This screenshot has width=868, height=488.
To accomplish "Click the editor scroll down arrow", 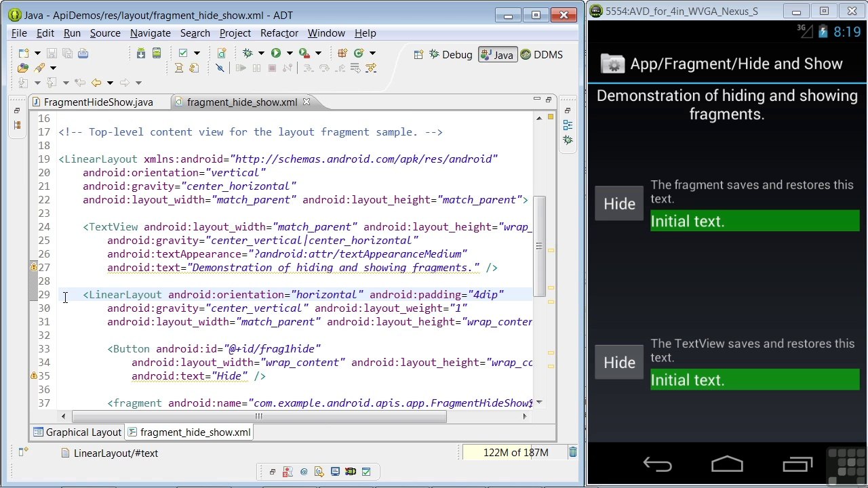I will [539, 403].
